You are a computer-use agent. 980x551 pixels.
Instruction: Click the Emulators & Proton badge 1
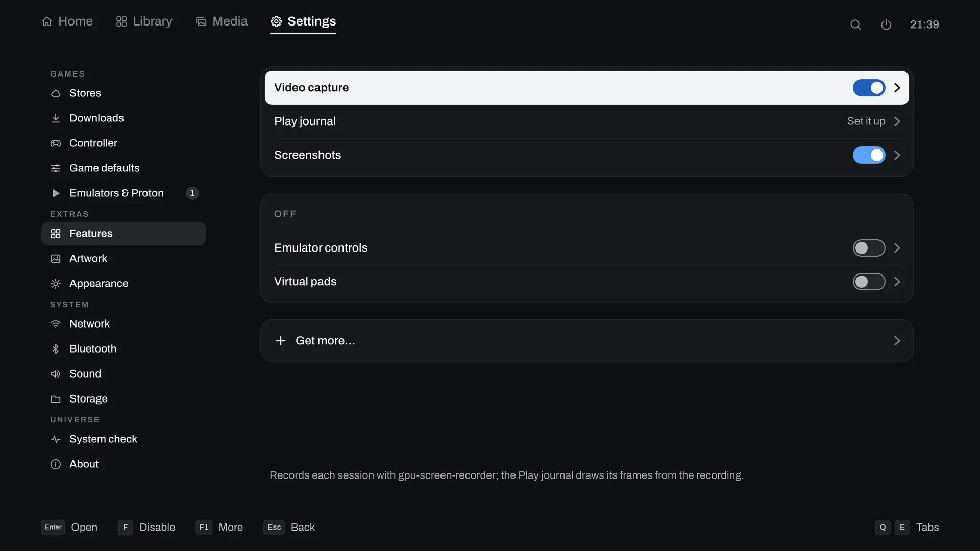[x=192, y=193]
